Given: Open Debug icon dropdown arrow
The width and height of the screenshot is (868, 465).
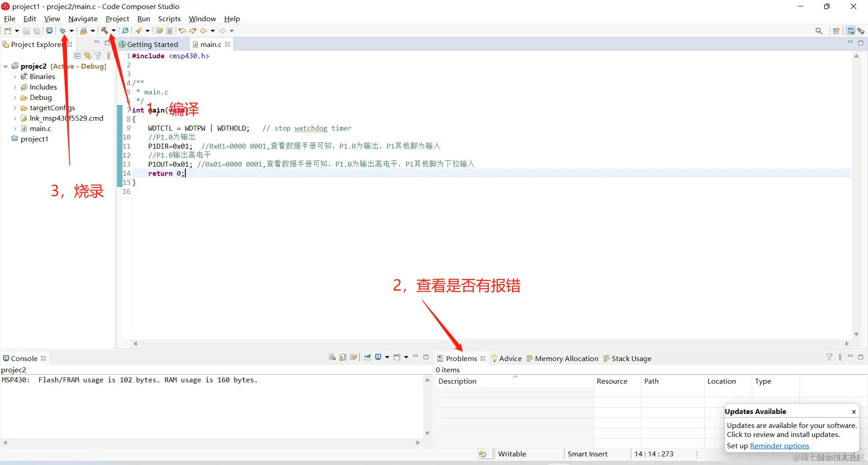Looking at the screenshot, I should click(71, 31).
